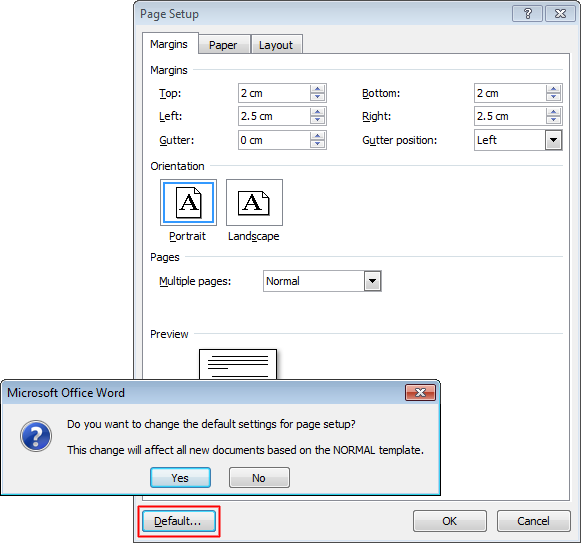Select Landscape orientation icon
Image resolution: width=581 pixels, height=543 pixels.
pos(254,202)
